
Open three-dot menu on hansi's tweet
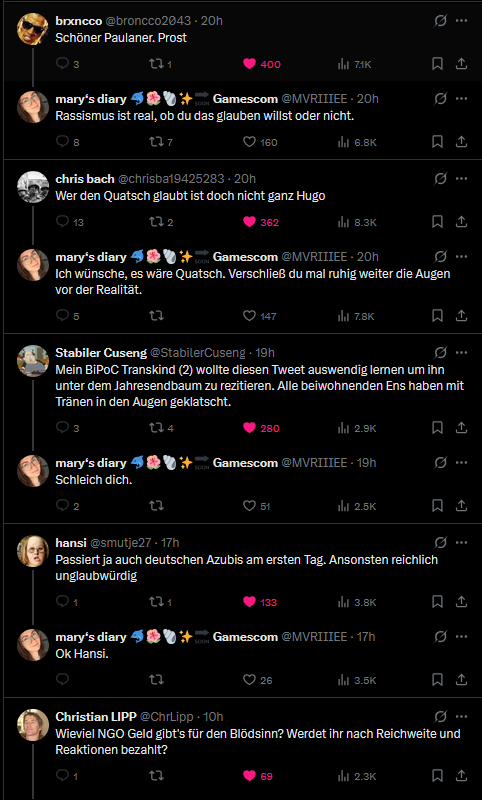[x=462, y=542]
